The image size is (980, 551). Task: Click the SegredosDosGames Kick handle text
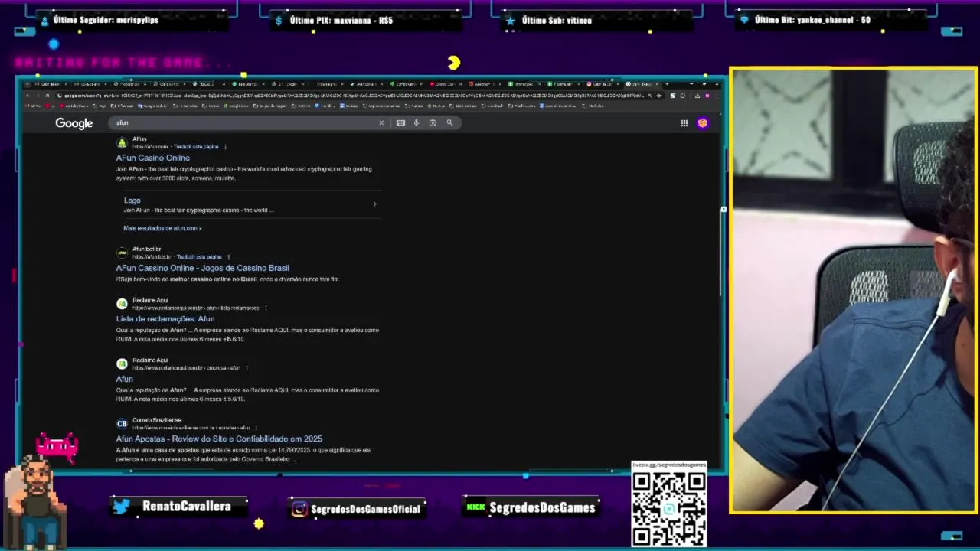[x=542, y=507]
